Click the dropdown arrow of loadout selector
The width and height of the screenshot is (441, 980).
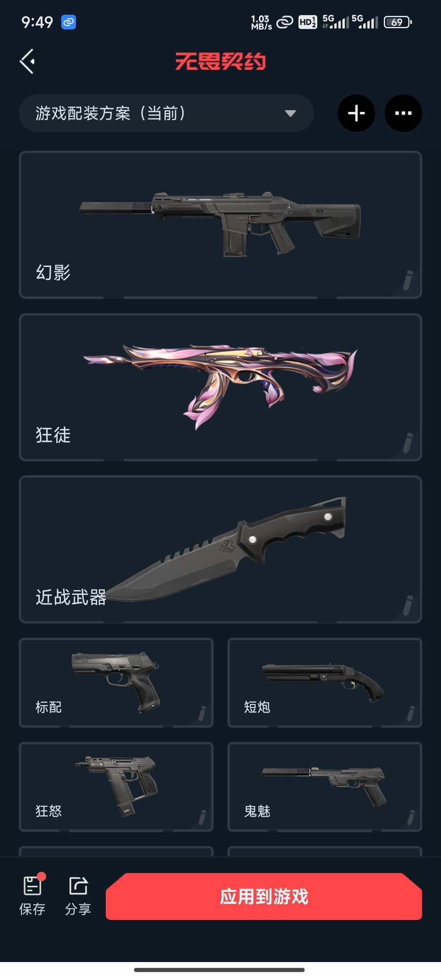point(290,114)
